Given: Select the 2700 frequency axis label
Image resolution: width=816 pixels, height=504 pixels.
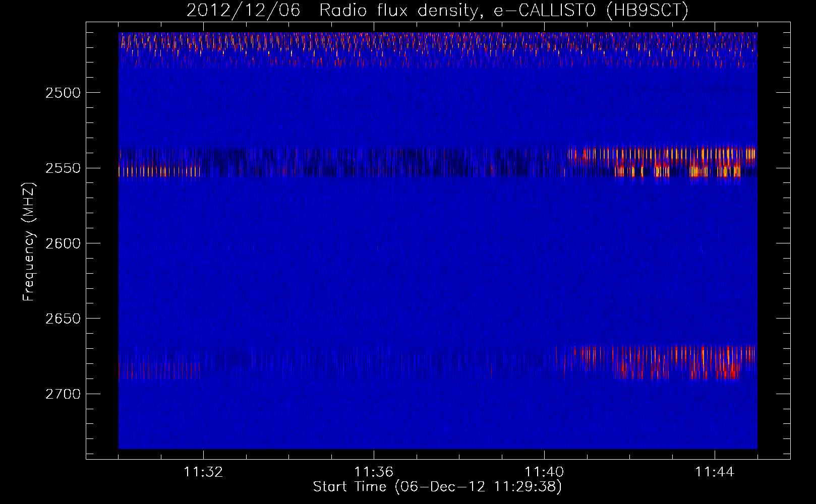Looking at the screenshot, I should 63,394.
